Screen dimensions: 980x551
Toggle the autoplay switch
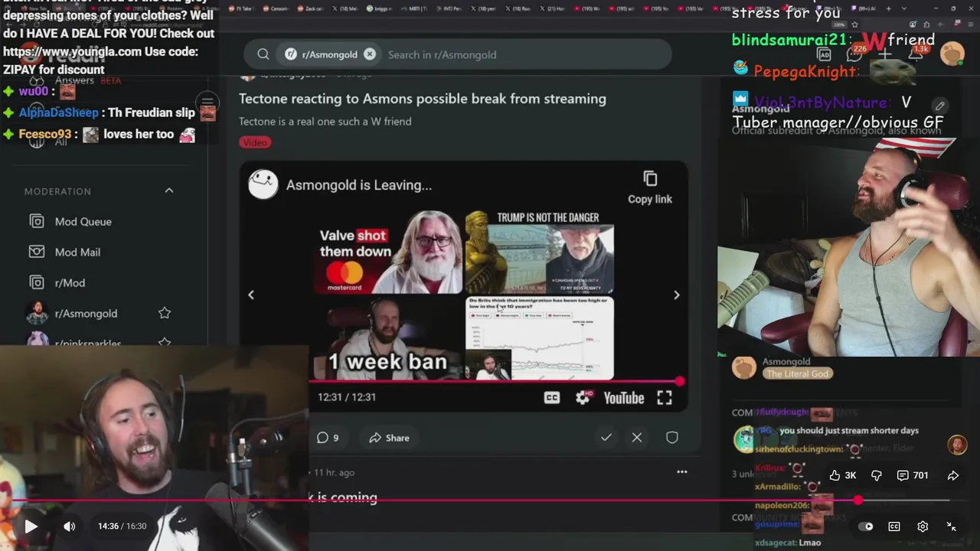[866, 527]
